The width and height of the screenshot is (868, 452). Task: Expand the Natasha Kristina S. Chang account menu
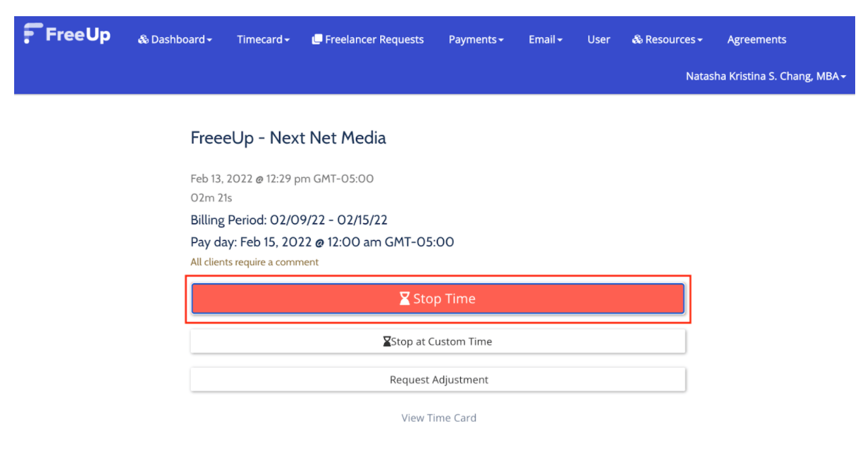766,76
